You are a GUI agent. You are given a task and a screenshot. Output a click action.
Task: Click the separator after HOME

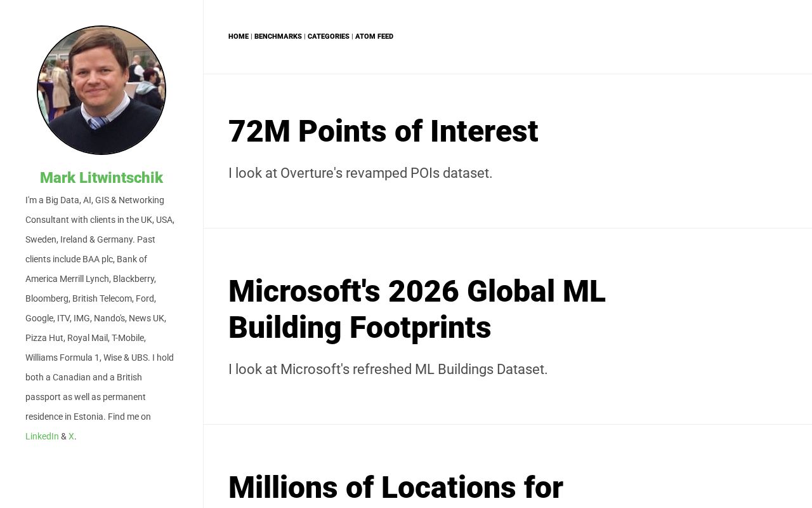point(251,36)
